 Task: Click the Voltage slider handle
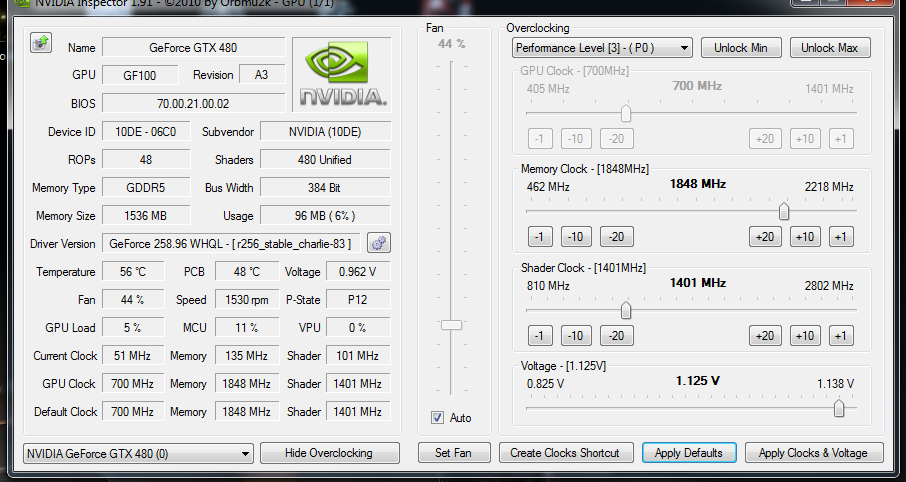pos(838,408)
